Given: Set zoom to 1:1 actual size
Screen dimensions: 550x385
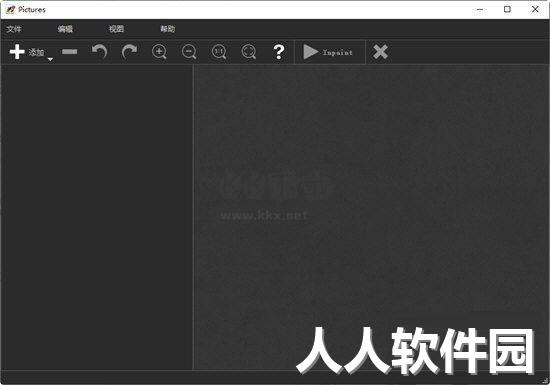Looking at the screenshot, I should [x=219, y=52].
